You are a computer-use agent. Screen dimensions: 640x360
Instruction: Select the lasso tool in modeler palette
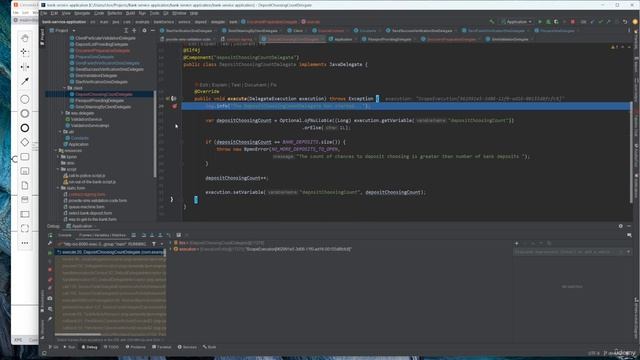(x=25, y=53)
